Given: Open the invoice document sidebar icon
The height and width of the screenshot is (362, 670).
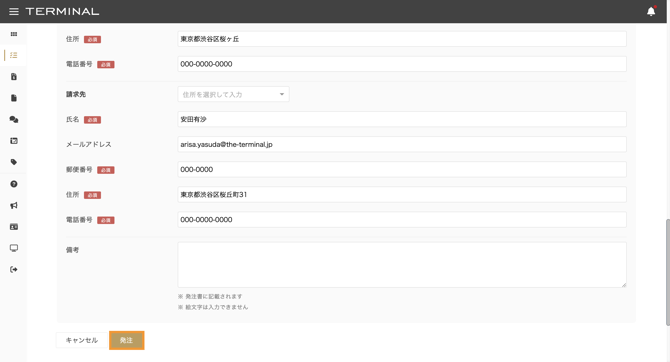Looking at the screenshot, I should click(14, 77).
